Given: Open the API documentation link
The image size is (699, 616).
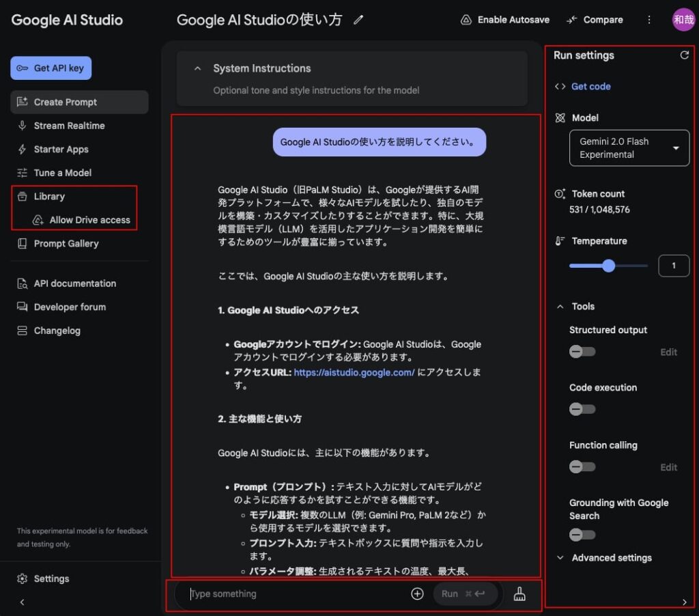Looking at the screenshot, I should pyautogui.click(x=75, y=283).
